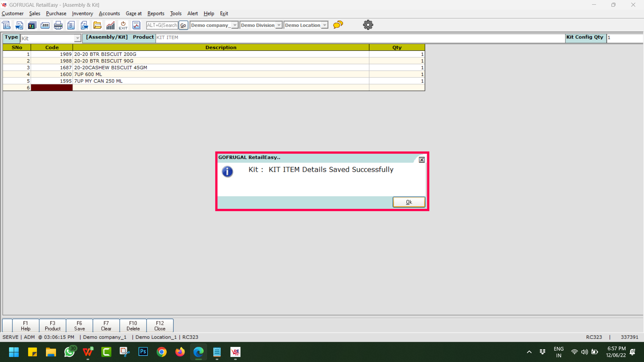Open the chat bubbles icon

click(338, 25)
